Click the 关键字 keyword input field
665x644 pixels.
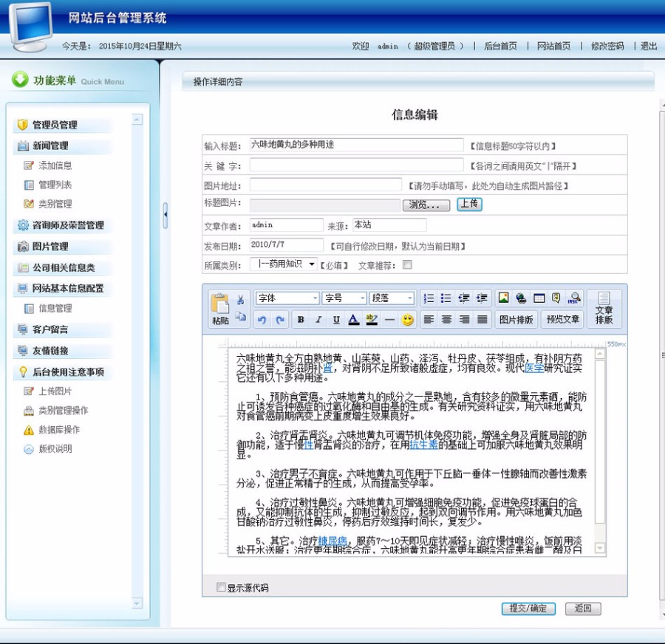[x=356, y=165]
